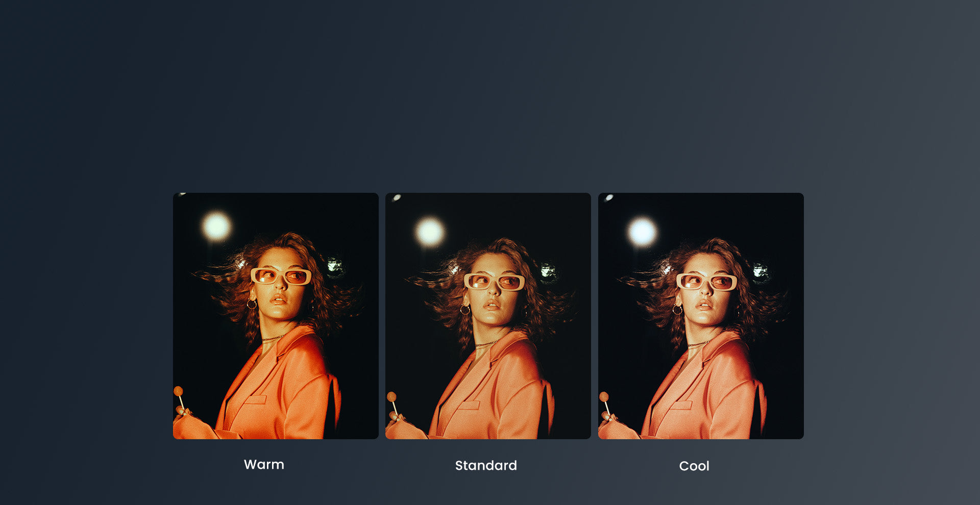Click the hoop earring in Cool photo
The image size is (980, 505).
[677, 309]
